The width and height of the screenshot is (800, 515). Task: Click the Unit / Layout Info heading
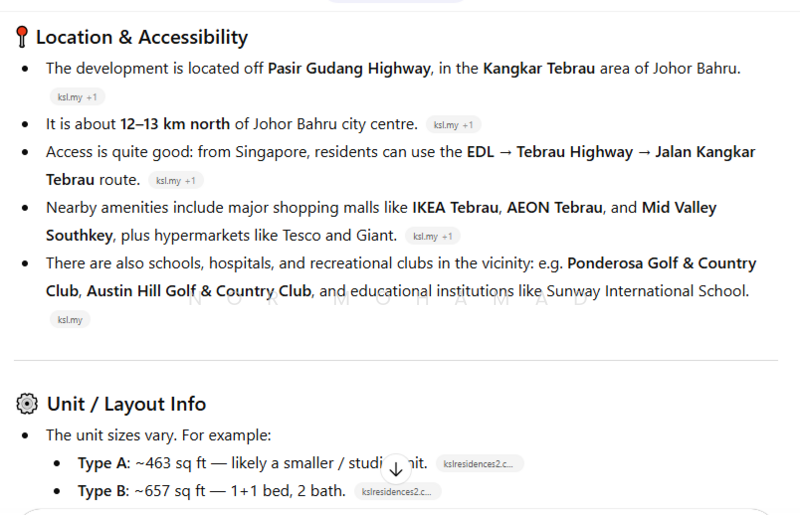tap(126, 404)
